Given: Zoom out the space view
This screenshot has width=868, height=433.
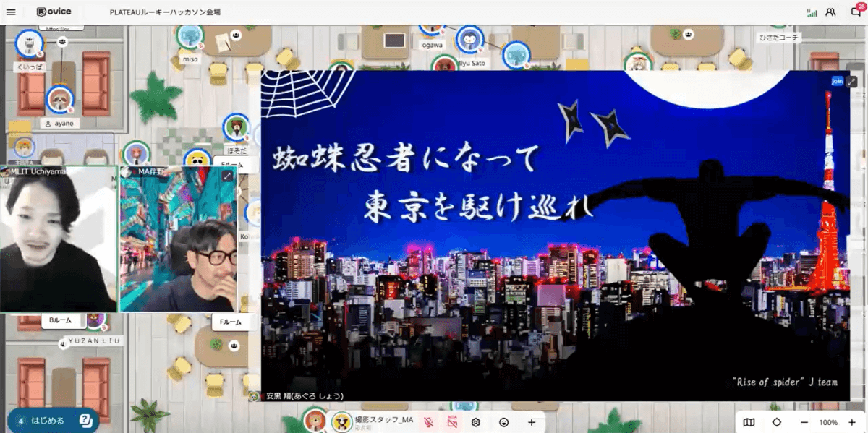Looking at the screenshot, I should [x=804, y=422].
